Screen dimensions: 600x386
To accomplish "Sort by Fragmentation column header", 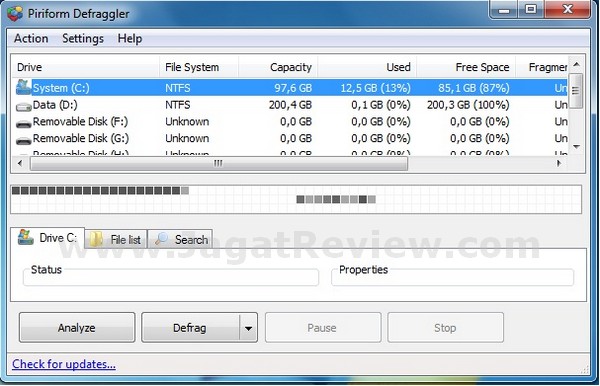I will [542, 67].
